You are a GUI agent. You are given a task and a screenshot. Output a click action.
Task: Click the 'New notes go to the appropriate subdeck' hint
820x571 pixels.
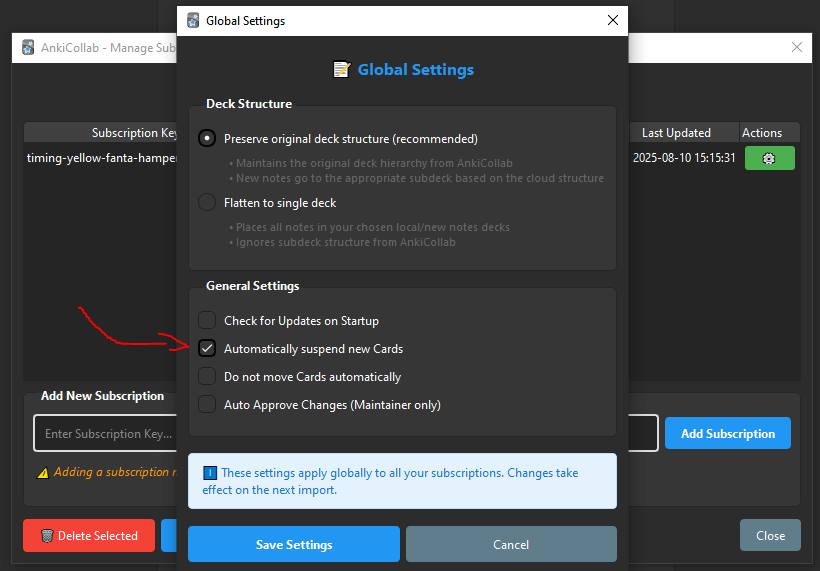416,178
